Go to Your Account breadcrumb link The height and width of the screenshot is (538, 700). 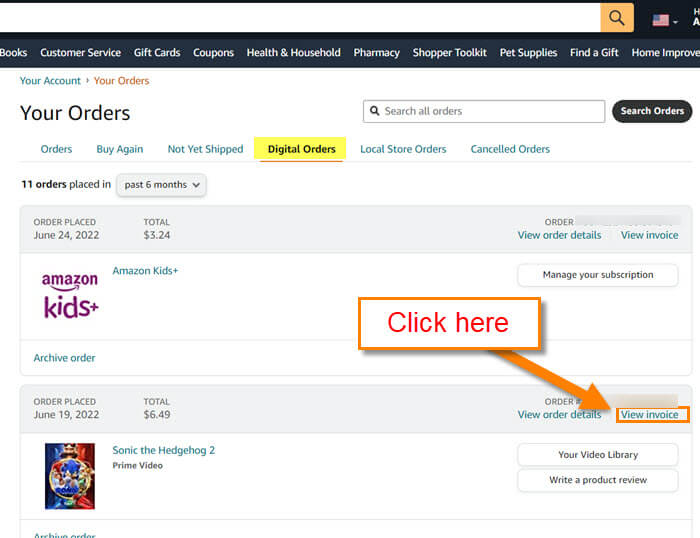click(x=50, y=81)
